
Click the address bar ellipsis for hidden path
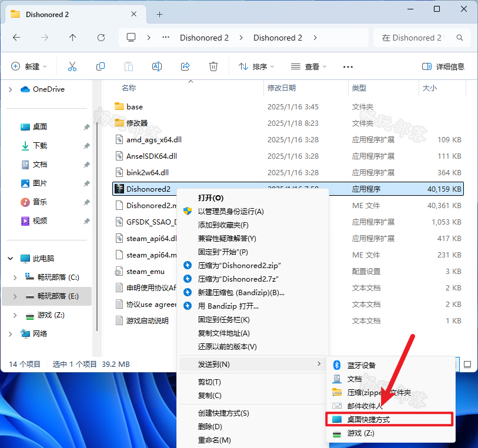[x=166, y=38]
